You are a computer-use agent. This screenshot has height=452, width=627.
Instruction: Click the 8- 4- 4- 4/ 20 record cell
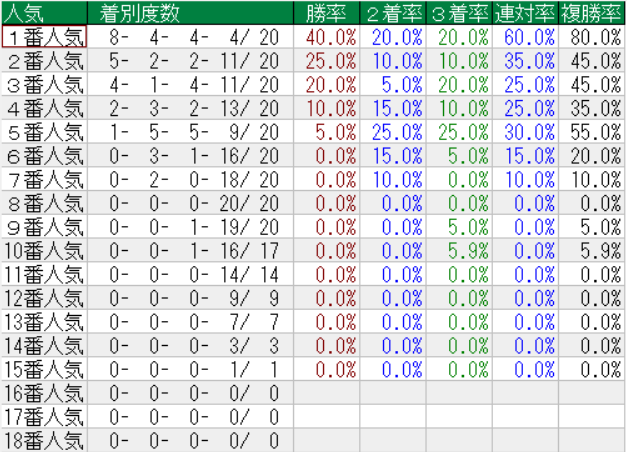coord(190,36)
